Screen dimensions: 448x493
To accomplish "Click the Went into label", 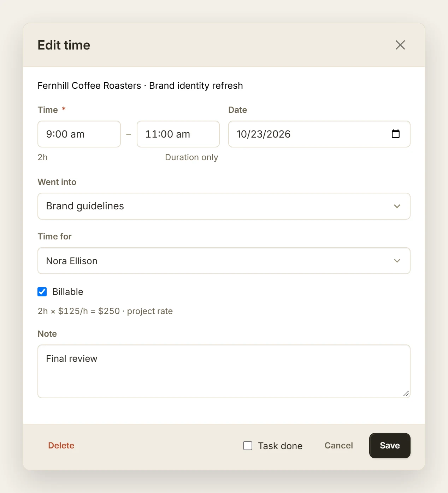I will (x=57, y=182).
